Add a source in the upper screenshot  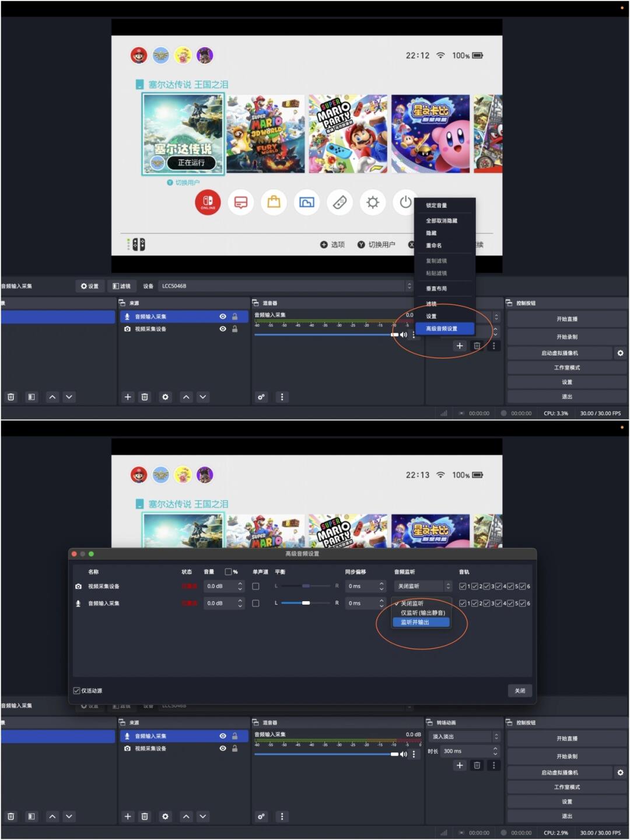tap(128, 397)
